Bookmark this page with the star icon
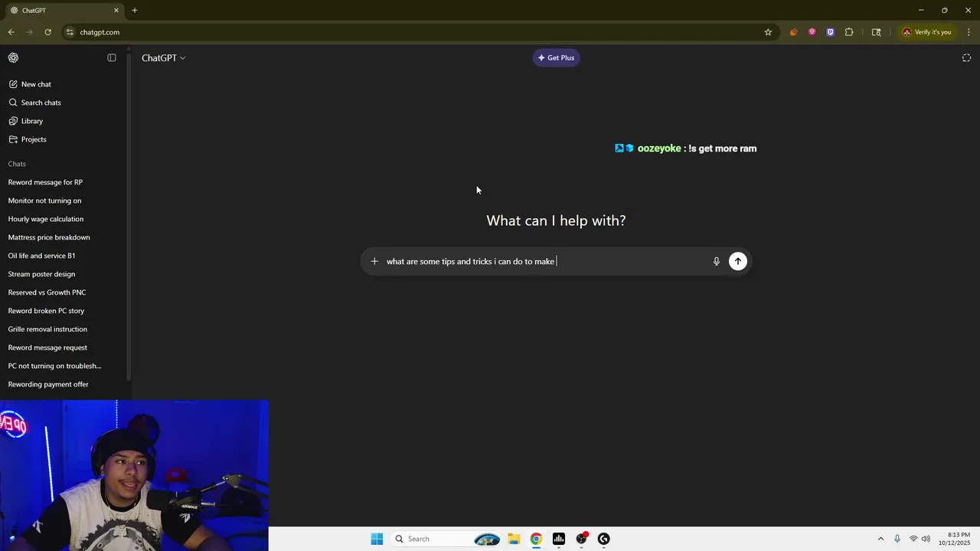 click(768, 32)
